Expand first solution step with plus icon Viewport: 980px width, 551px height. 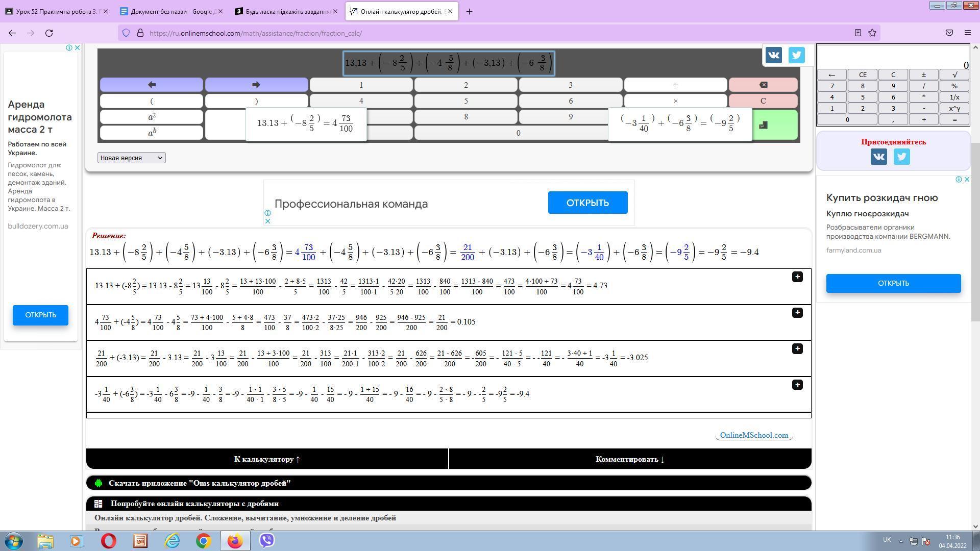point(797,277)
